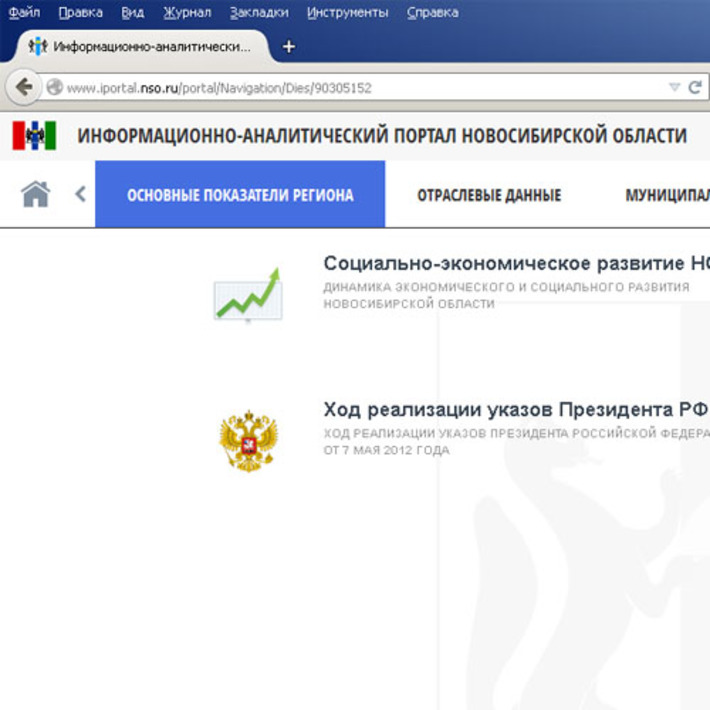Open the Инструменты menu

pyautogui.click(x=347, y=12)
